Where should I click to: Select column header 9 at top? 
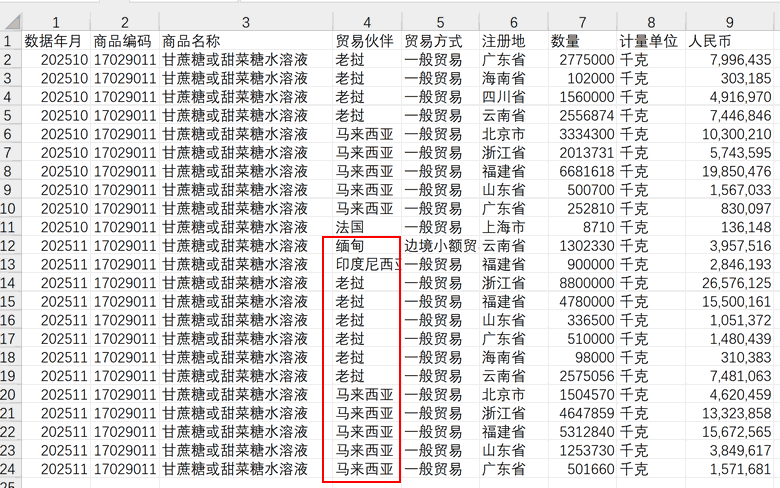point(730,22)
